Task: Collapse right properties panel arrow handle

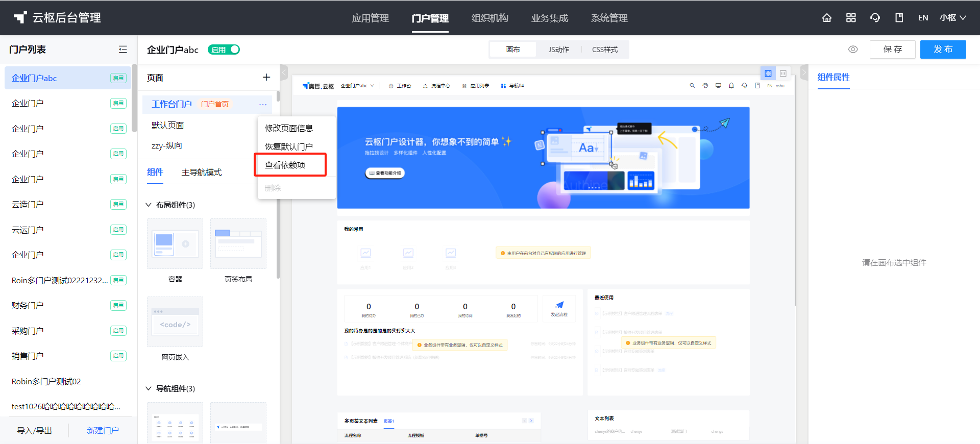Action: [x=804, y=72]
